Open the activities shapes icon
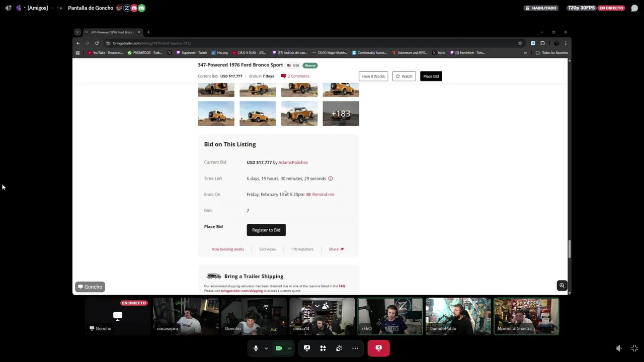 [x=323, y=348]
